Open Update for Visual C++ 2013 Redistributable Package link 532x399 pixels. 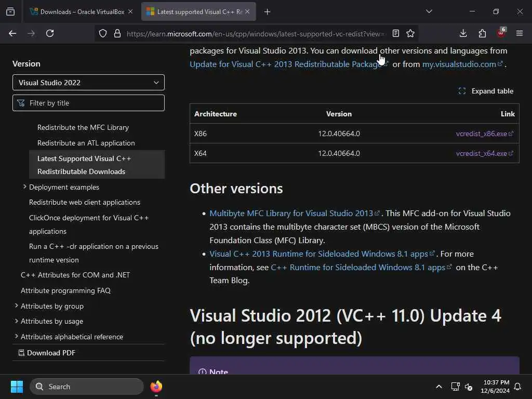(289, 64)
